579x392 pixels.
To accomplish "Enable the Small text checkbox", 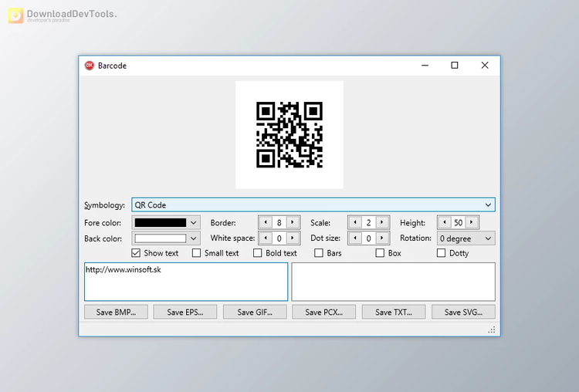I will 196,253.
